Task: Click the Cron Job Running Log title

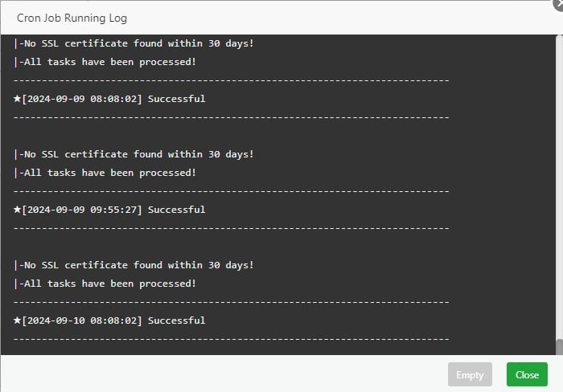Action: click(x=72, y=18)
